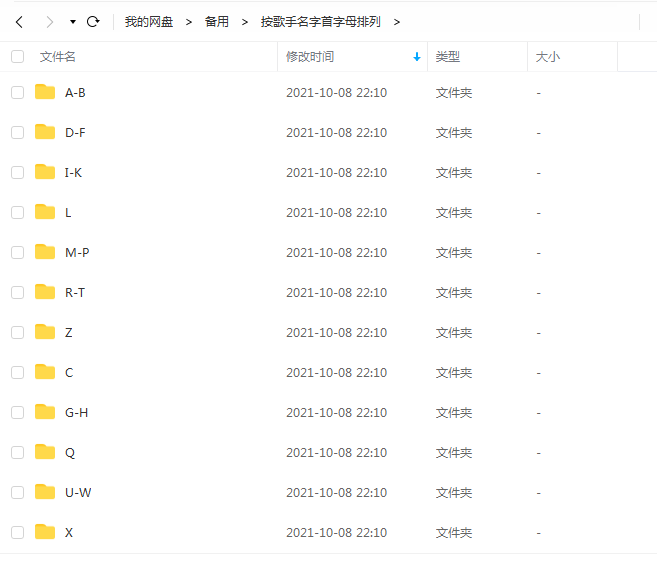Click the A-B folder icon
The width and height of the screenshot is (657, 564).
(45, 92)
